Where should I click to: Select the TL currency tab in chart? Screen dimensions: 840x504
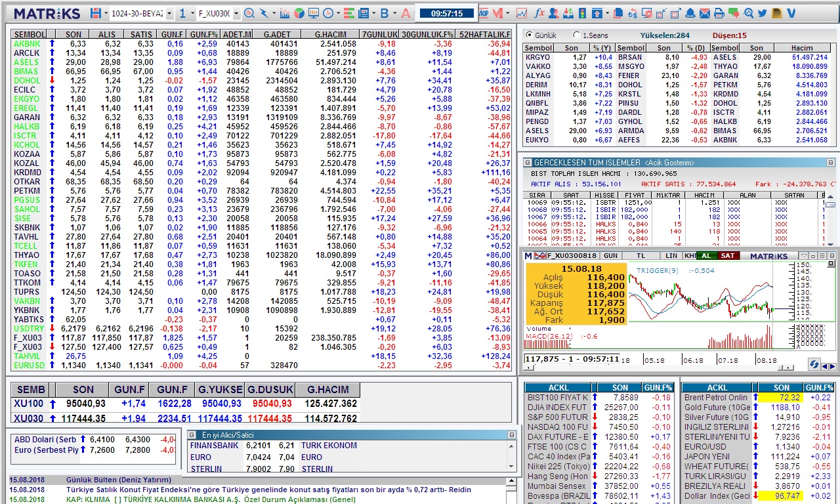641,255
